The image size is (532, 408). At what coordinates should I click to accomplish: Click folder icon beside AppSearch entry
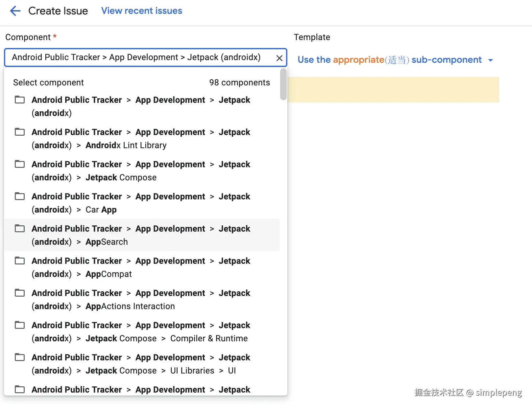pyautogui.click(x=20, y=229)
